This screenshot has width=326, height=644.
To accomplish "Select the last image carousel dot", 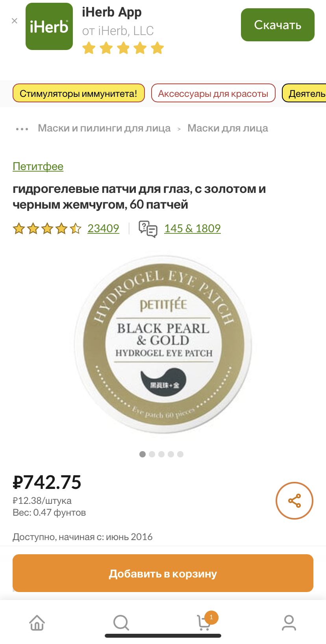I will coord(180,454).
